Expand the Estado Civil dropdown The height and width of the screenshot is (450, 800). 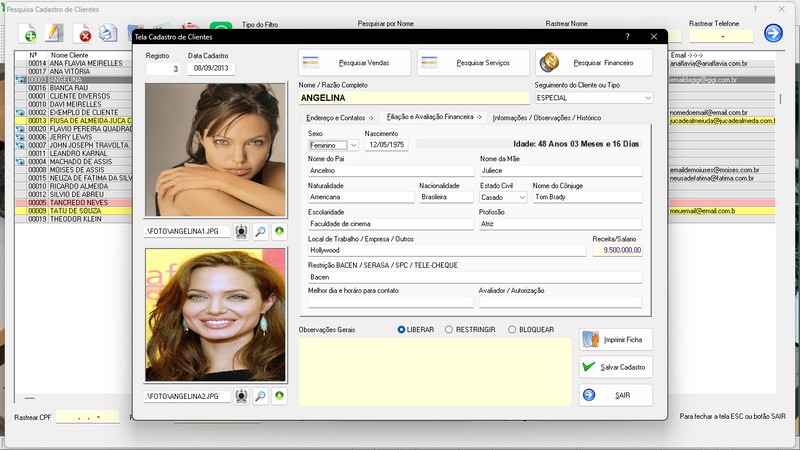coord(521,198)
